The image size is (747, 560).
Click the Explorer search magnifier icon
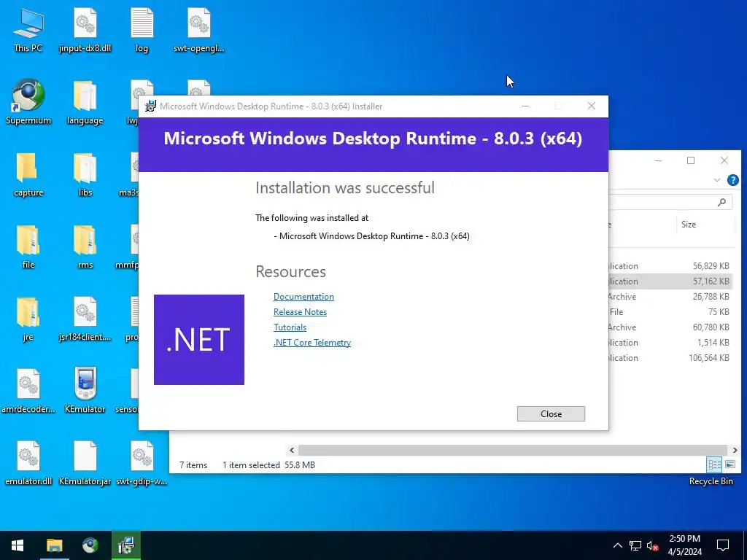tap(721, 203)
